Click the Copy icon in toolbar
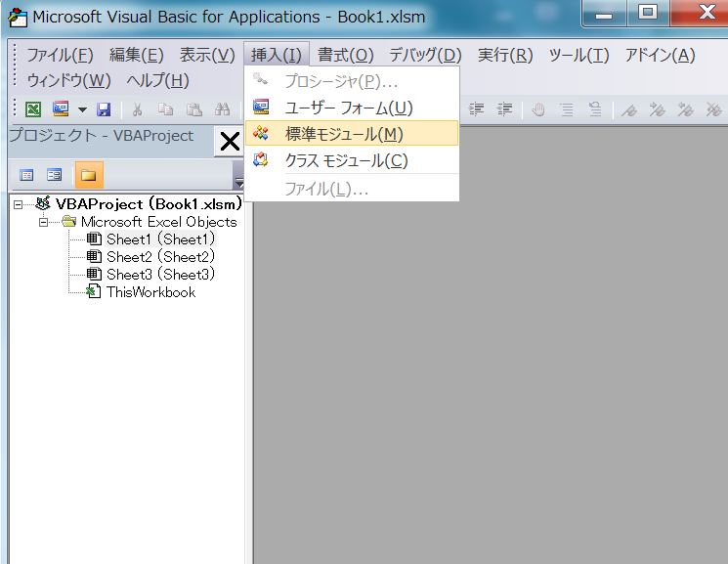The width and height of the screenshot is (728, 564). tap(165, 109)
